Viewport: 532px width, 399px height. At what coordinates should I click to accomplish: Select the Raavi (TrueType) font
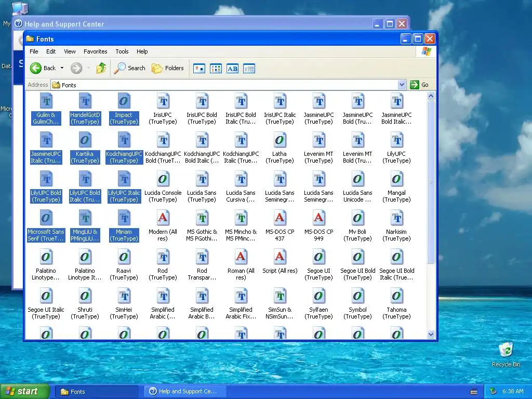(124, 265)
